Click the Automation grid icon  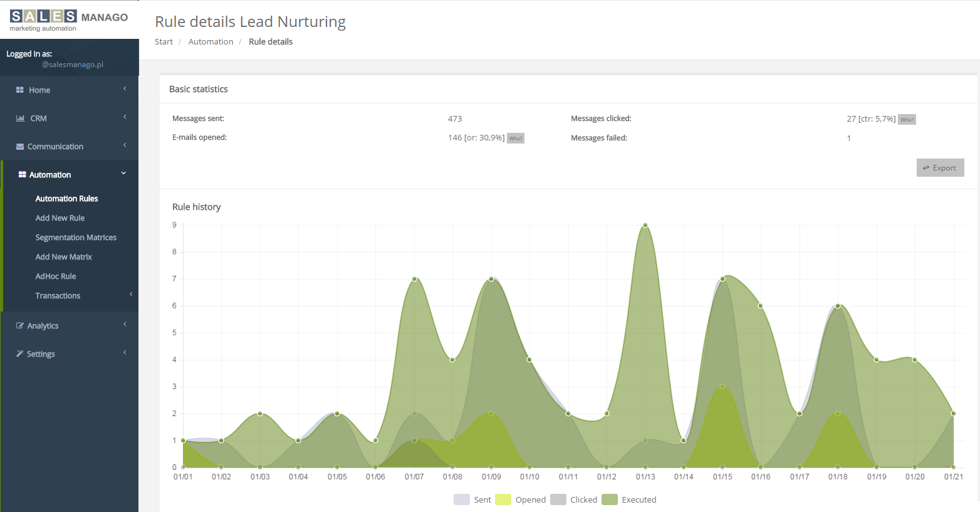coord(23,175)
